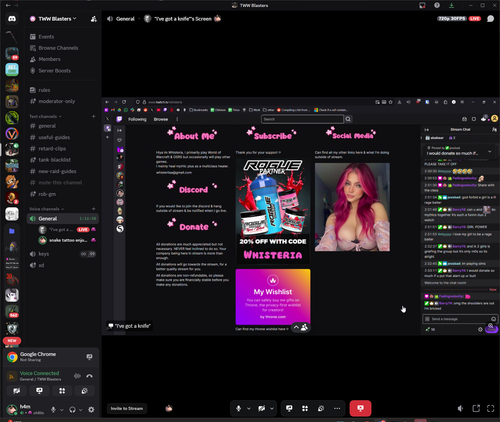Open Server Boosts
The image size is (500, 422).
[x=63, y=71]
